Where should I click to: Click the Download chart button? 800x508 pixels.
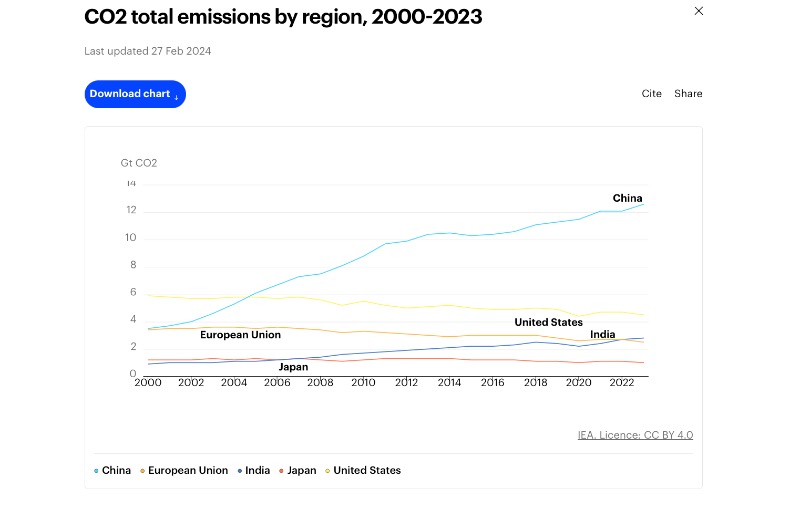pos(135,94)
